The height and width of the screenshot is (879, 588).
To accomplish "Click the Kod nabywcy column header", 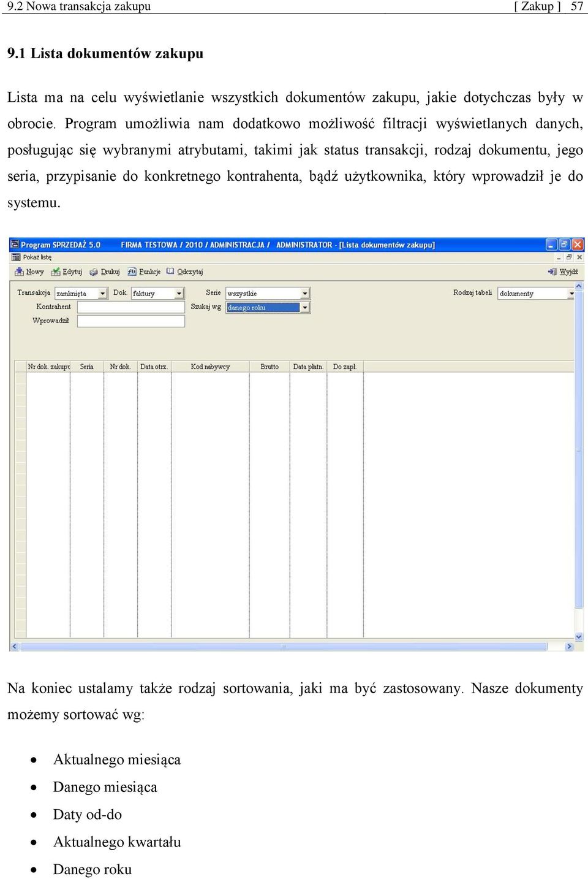I will click(x=210, y=367).
